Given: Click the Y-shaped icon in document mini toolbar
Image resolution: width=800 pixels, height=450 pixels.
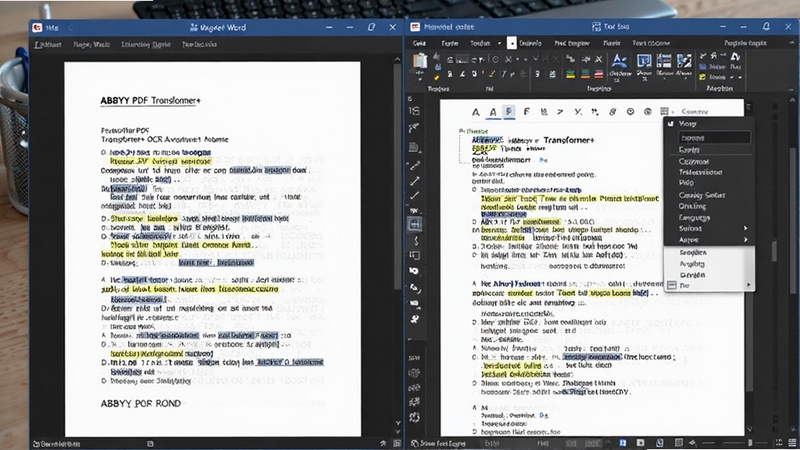Looking at the screenshot, I should 578,112.
